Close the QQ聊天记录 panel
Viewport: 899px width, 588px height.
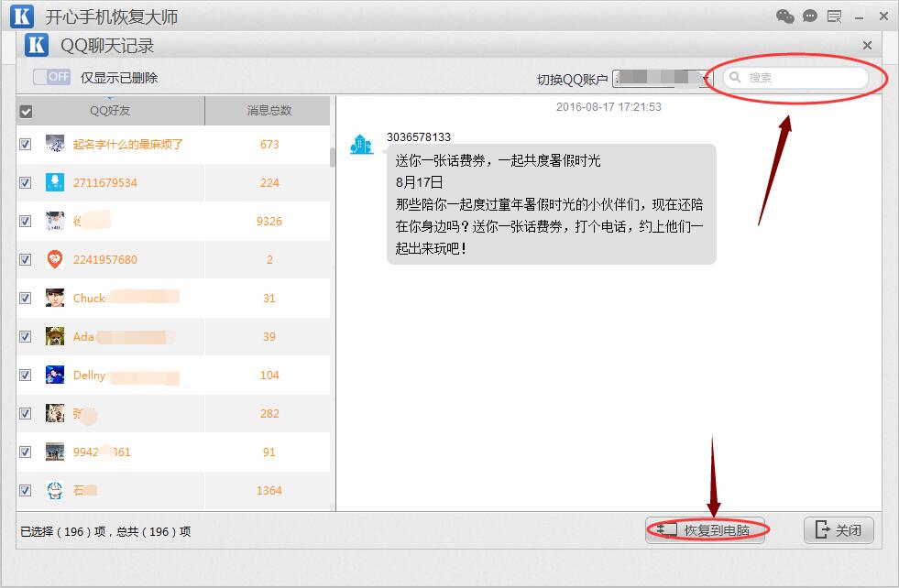click(x=867, y=45)
